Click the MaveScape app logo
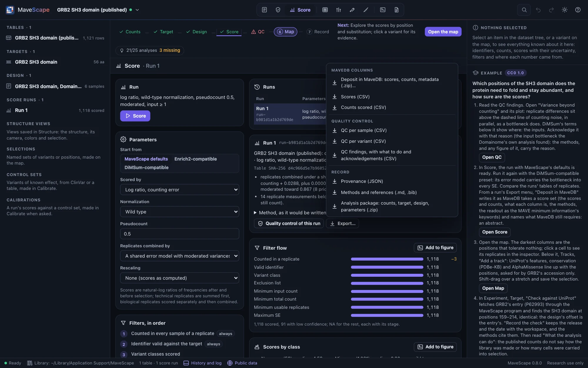The image size is (588, 368). pyautogui.click(x=10, y=10)
